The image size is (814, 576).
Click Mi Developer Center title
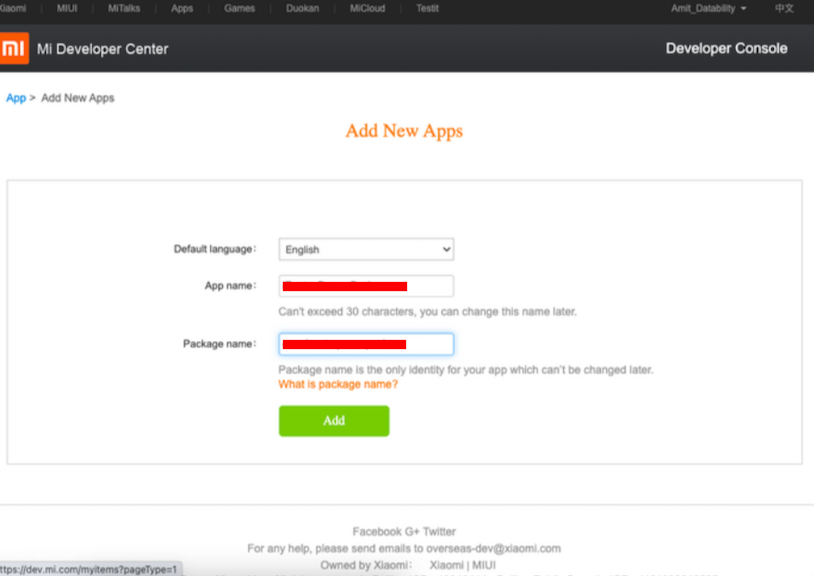pos(102,49)
